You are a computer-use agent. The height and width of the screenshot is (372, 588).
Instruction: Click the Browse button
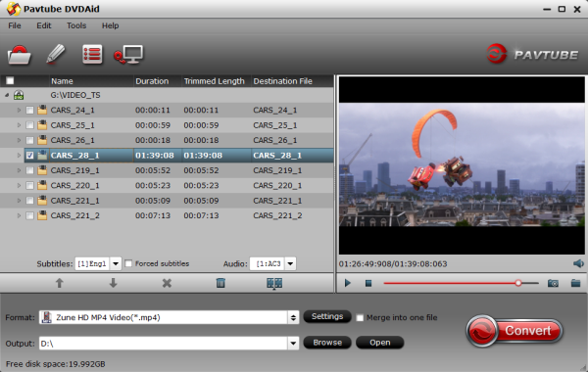pos(327,343)
